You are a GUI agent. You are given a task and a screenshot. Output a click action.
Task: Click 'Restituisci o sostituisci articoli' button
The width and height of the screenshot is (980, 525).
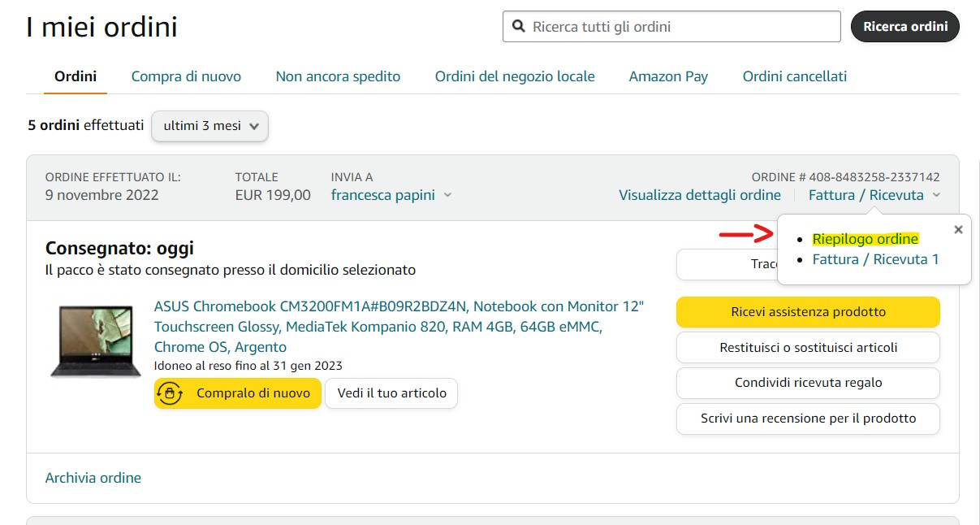coord(808,348)
